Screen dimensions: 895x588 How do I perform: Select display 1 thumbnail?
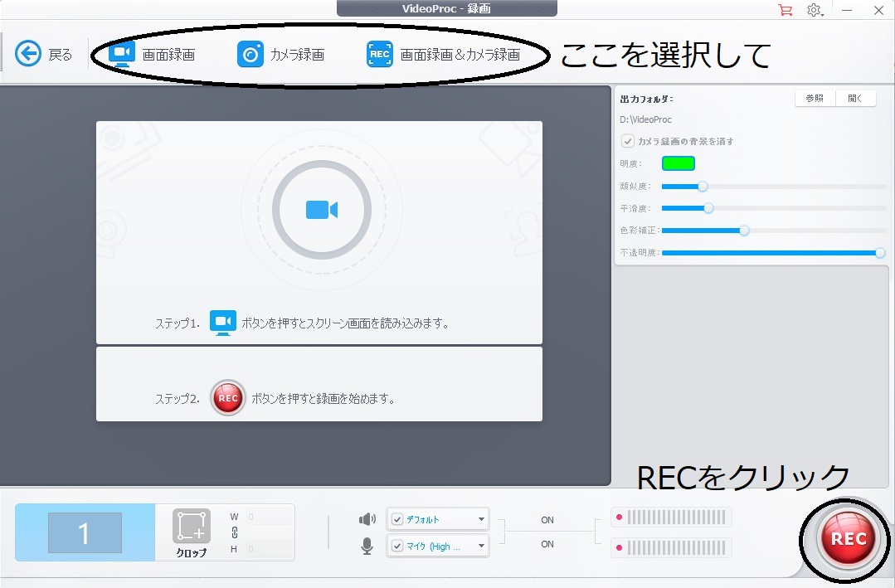[85, 532]
